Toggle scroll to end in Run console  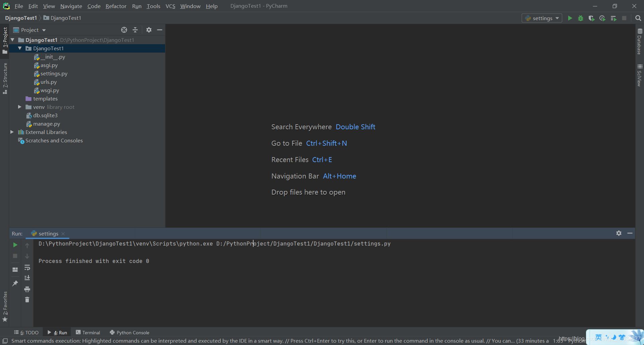tap(27, 278)
